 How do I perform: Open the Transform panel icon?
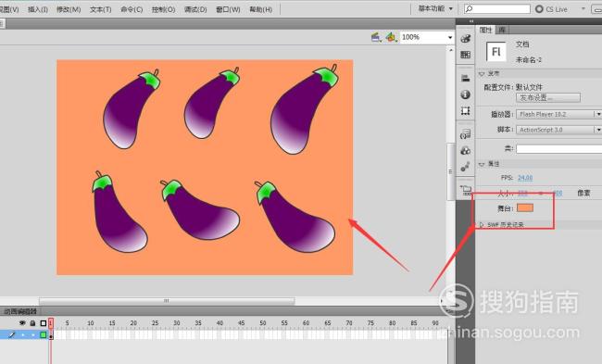coord(465,111)
